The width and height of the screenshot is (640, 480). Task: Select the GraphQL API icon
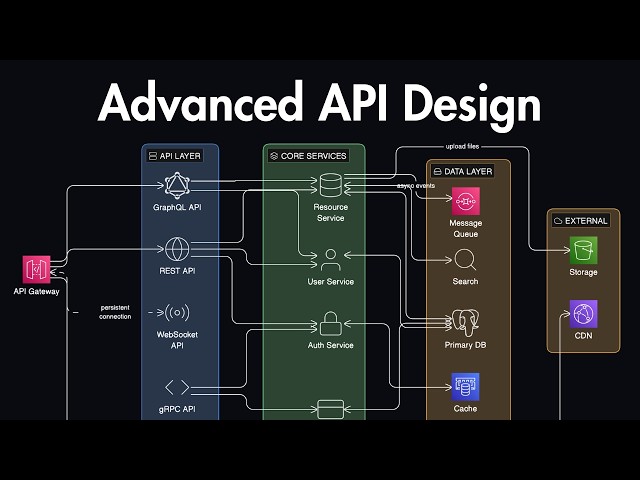tap(177, 186)
